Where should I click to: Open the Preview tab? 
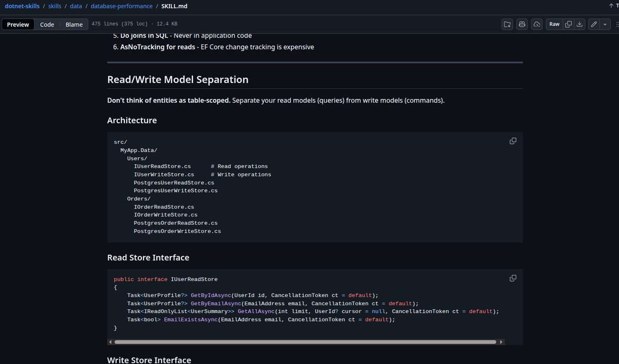point(18,24)
